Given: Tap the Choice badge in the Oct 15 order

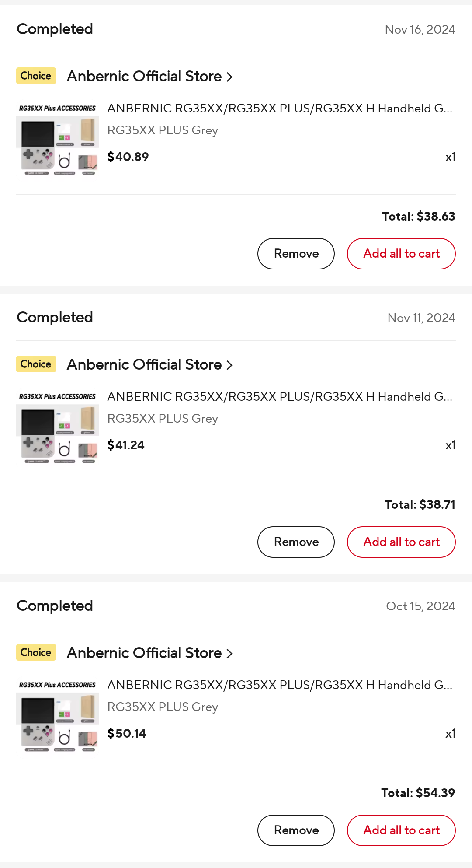Looking at the screenshot, I should click(36, 652).
